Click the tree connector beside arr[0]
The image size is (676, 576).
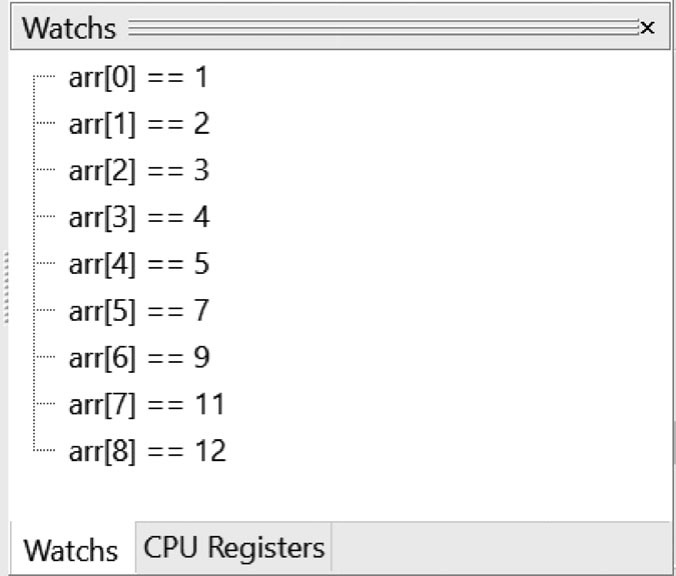coord(44,78)
